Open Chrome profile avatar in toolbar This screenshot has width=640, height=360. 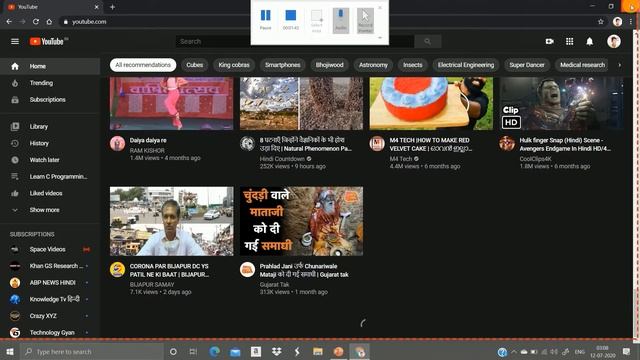617,22
